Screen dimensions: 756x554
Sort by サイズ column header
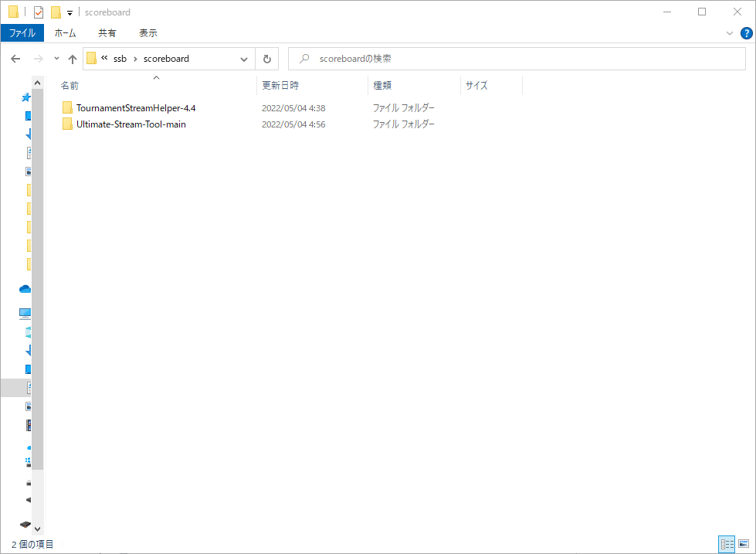click(491, 86)
